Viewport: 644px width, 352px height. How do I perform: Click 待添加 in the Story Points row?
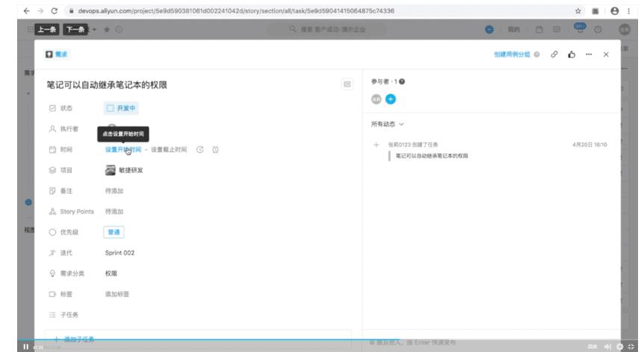[114, 211]
